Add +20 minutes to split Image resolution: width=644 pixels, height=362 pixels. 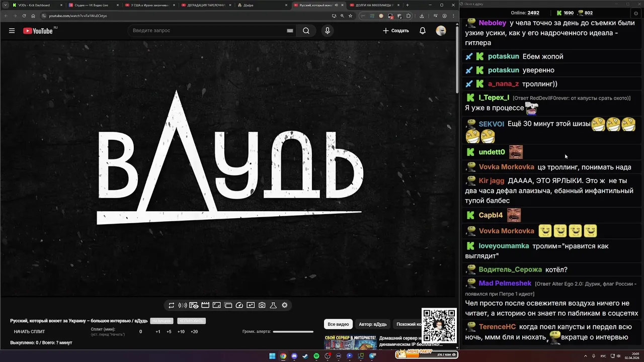click(x=194, y=332)
